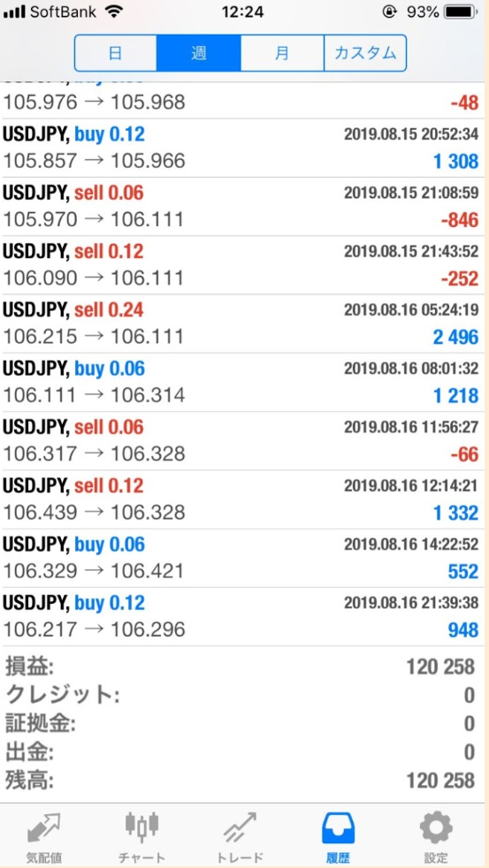Tap the Wi-Fi icon in status bar
Screen dimensions: 489x868
[113, 11]
